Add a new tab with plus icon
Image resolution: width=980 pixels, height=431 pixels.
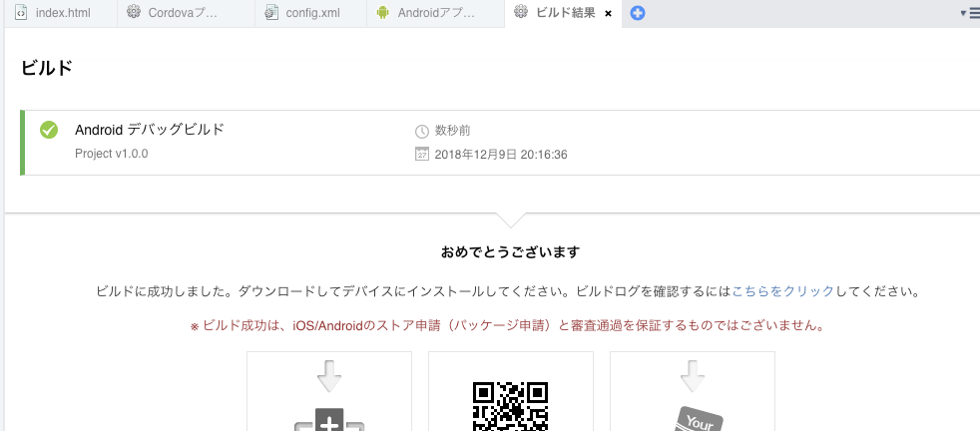point(638,13)
